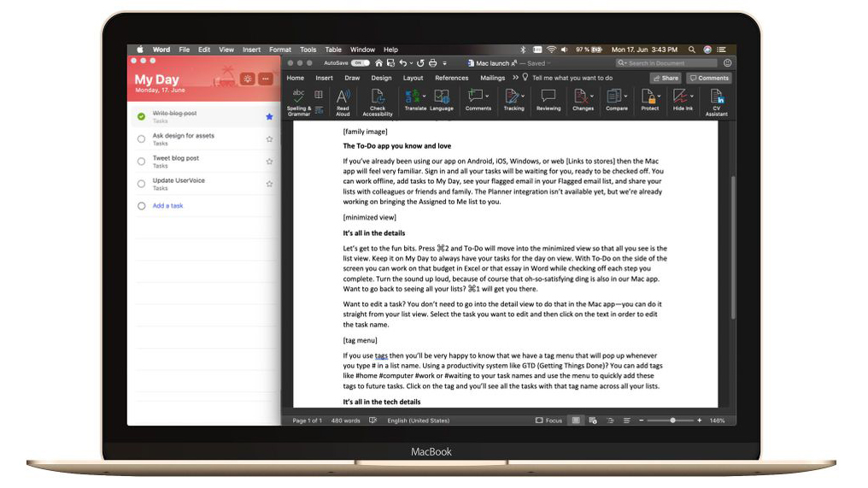Viewport: 868px width, 488px height.
Task: Open the Insert ribbon tab
Action: [x=325, y=78]
